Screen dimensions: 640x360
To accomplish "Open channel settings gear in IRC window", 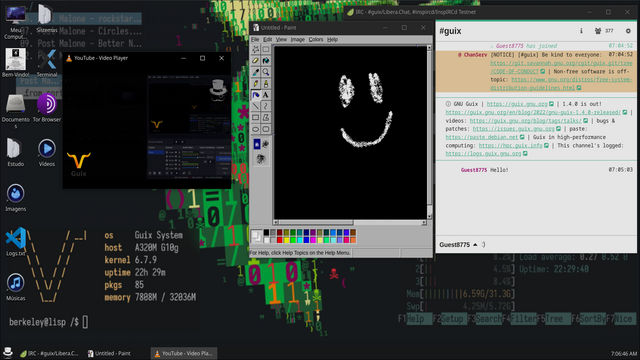I will 628,31.
